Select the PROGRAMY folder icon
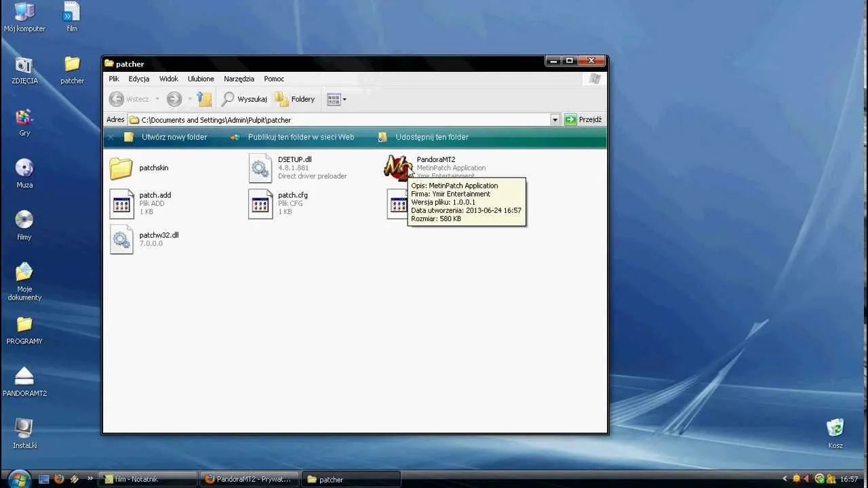 point(24,330)
